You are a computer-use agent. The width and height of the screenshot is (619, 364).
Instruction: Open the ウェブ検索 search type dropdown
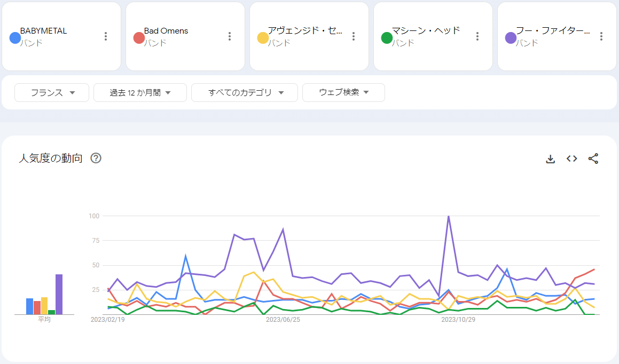point(343,93)
